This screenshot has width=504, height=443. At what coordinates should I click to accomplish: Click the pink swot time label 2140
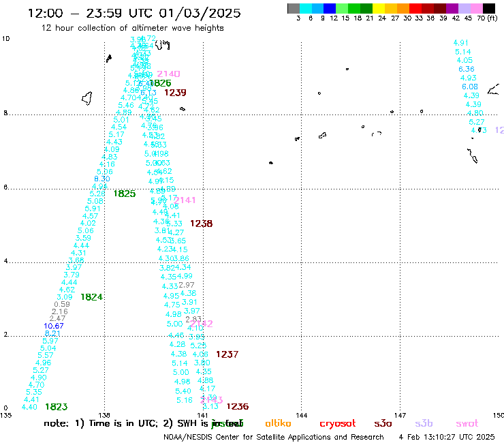point(168,74)
